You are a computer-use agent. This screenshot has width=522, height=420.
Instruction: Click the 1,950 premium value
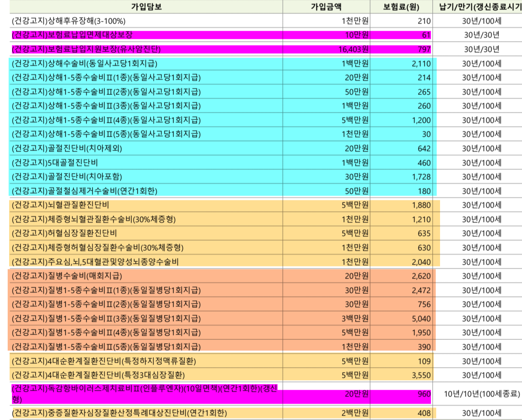point(421,333)
